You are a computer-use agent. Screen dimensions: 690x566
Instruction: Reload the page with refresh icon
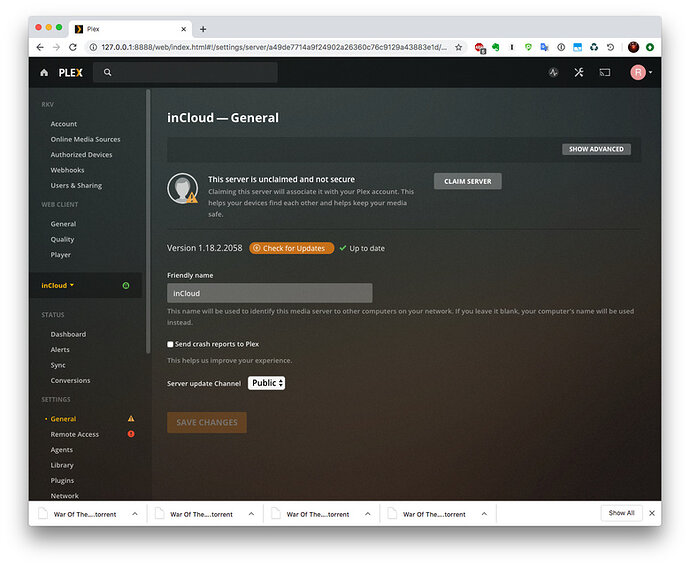(x=73, y=47)
